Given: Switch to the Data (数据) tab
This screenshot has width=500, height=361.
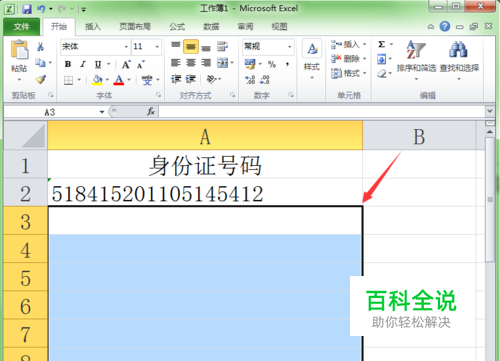Looking at the screenshot, I should click(211, 27).
